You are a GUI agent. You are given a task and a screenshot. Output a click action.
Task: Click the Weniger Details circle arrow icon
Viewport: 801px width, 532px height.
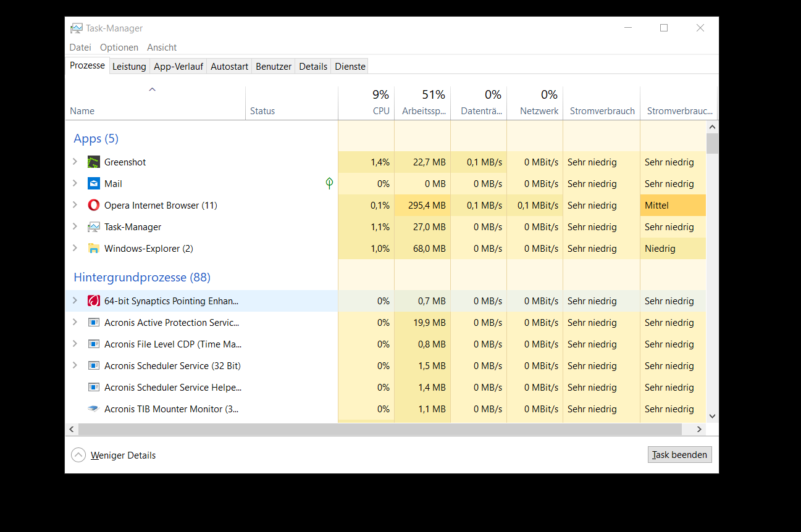pos(78,455)
